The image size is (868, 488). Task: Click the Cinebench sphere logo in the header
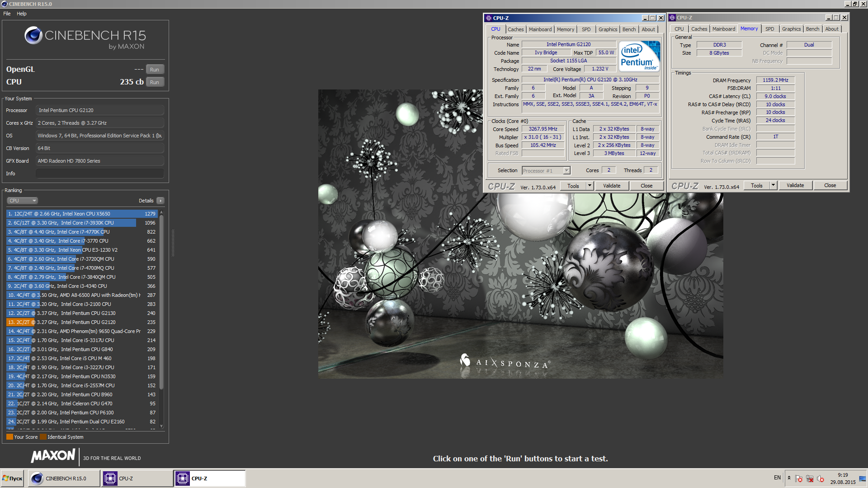click(x=33, y=35)
